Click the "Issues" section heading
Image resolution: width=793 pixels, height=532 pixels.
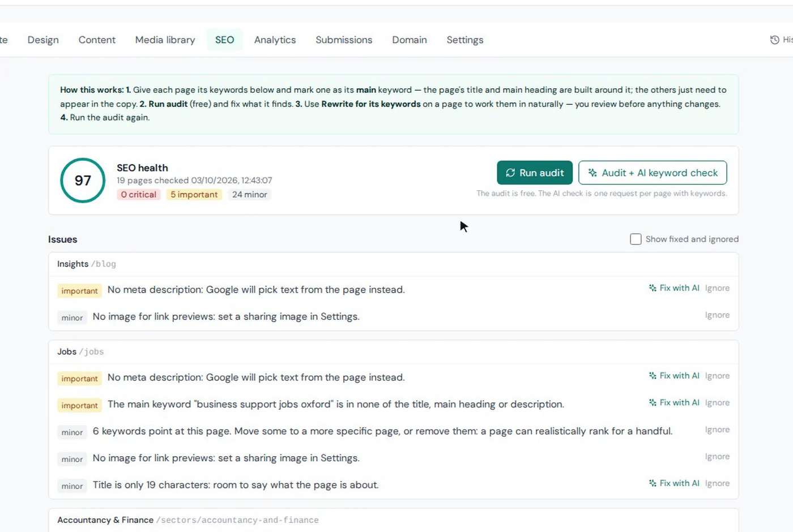click(x=62, y=239)
